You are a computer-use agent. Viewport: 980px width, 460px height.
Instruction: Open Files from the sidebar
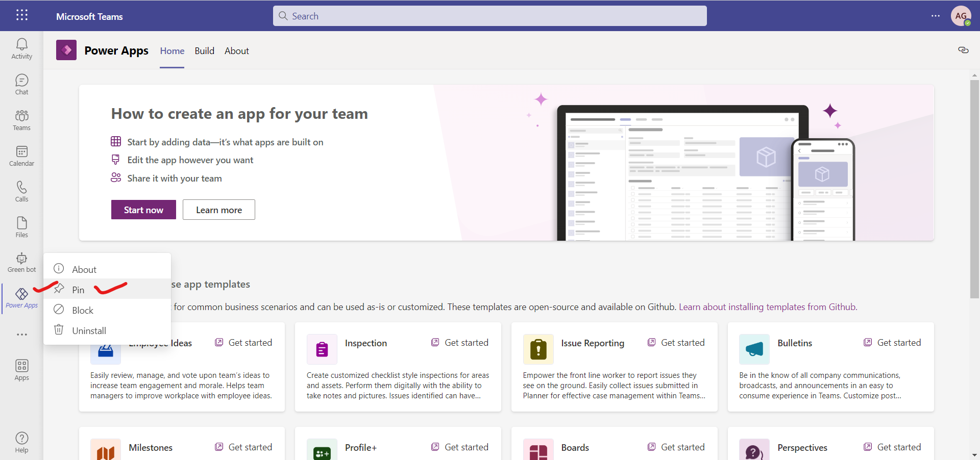[x=21, y=226]
